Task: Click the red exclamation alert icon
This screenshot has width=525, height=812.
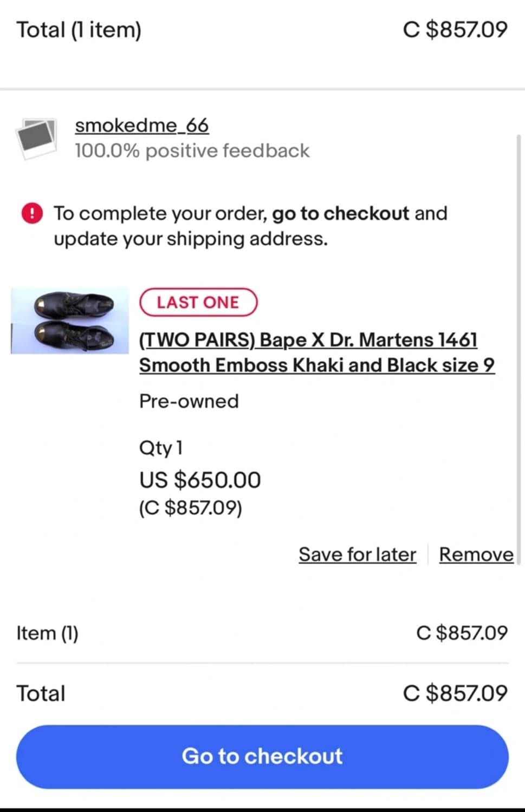Action: [32, 213]
